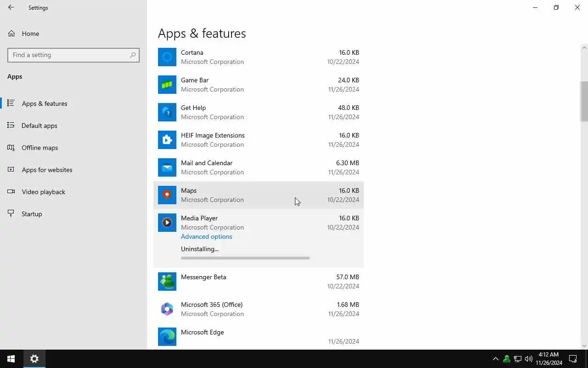Click the Uninstalling... status text
588x368 pixels.
click(x=200, y=249)
